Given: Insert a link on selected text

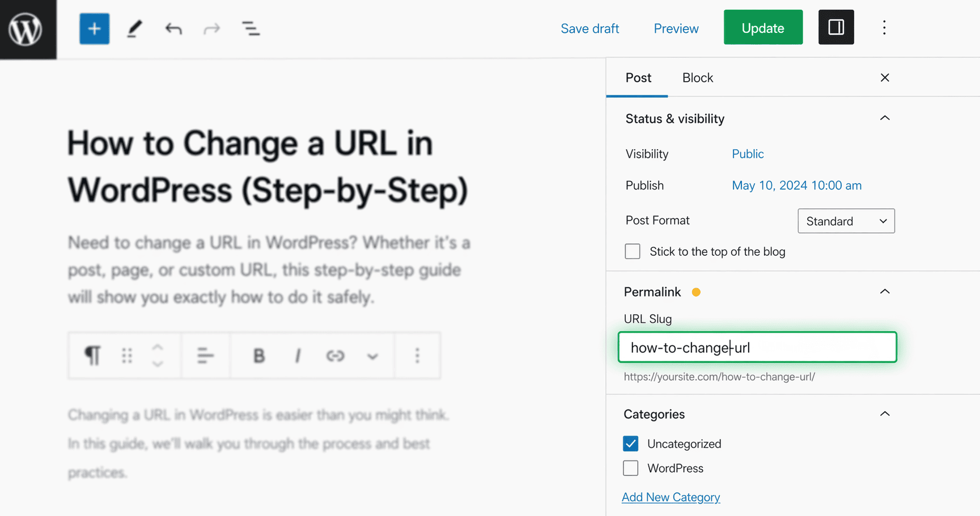Looking at the screenshot, I should pos(335,356).
